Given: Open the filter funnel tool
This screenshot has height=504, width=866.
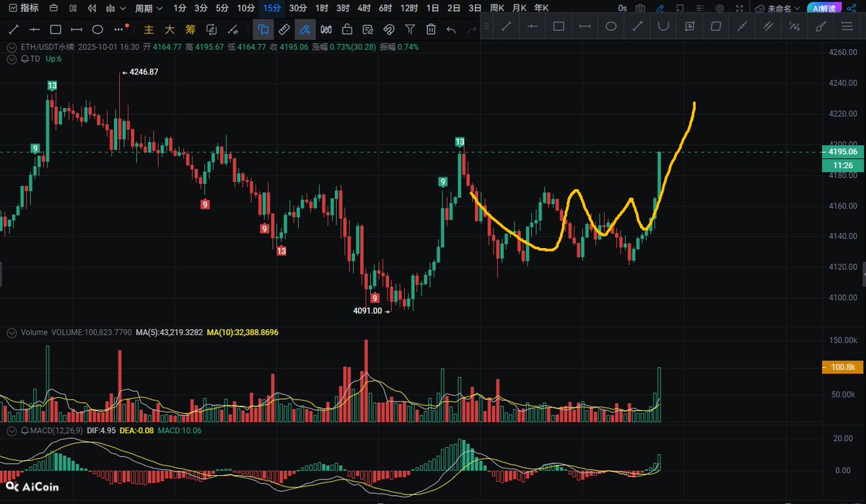Looking at the screenshot, I should click(x=410, y=30).
